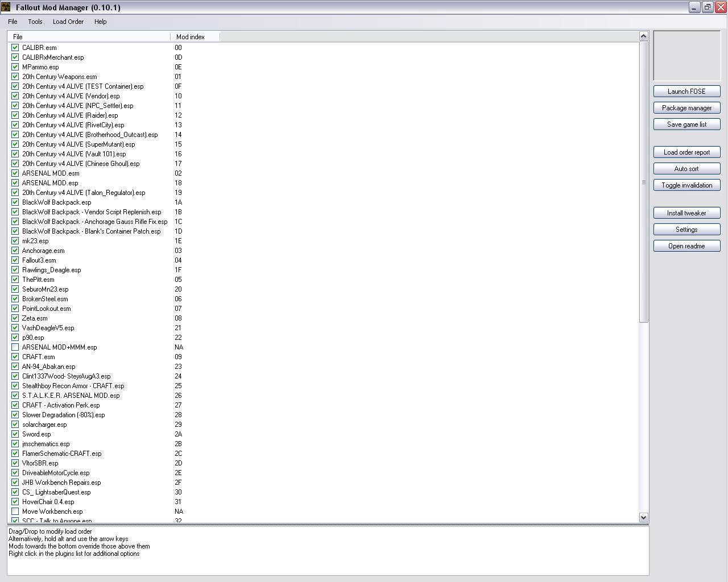Image resolution: width=728 pixels, height=582 pixels.
Task: Click the plugin list vertical scrollbar thumb
Action: coord(644,182)
